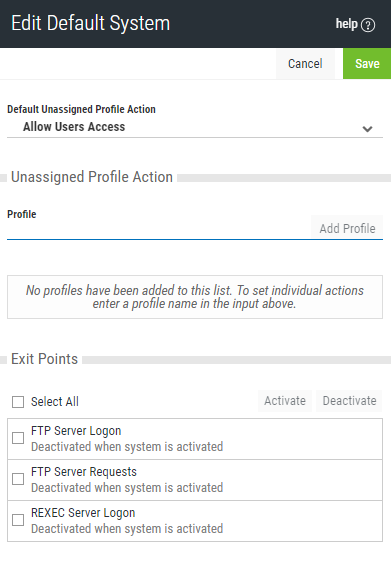391x570 pixels.
Task: Check the FTP Server Logon checkbox
Action: point(18,438)
